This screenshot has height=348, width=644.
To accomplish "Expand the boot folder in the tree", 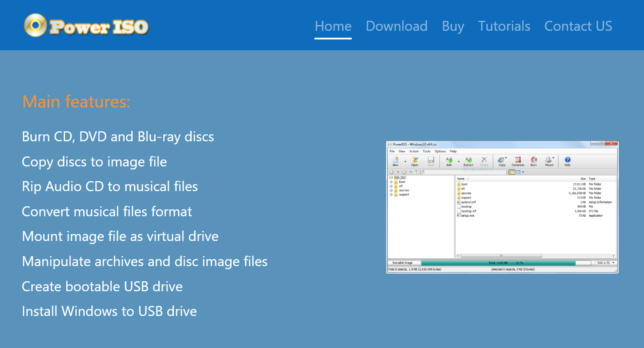I will click(391, 182).
